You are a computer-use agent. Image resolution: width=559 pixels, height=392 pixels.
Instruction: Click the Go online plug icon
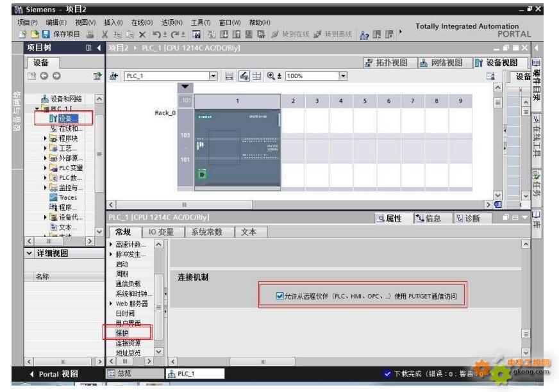tap(274, 34)
